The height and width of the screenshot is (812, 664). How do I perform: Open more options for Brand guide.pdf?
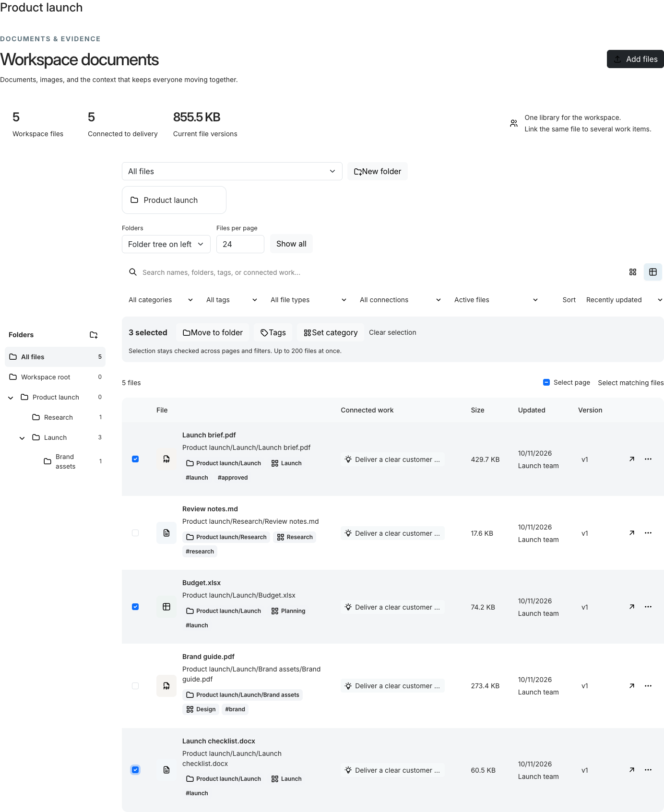pyautogui.click(x=648, y=686)
